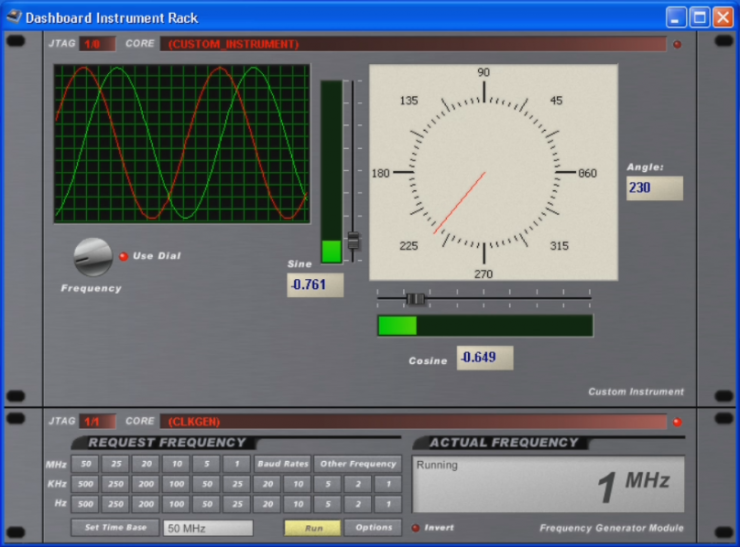Open the Baud Rates list
This screenshot has width=740, height=547.
(x=282, y=464)
